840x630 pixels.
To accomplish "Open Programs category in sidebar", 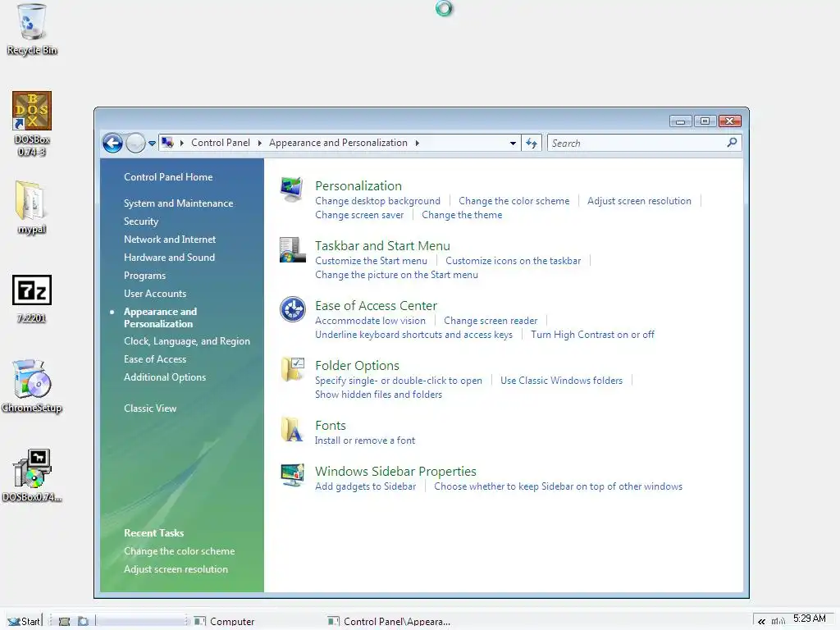I will click(144, 276).
